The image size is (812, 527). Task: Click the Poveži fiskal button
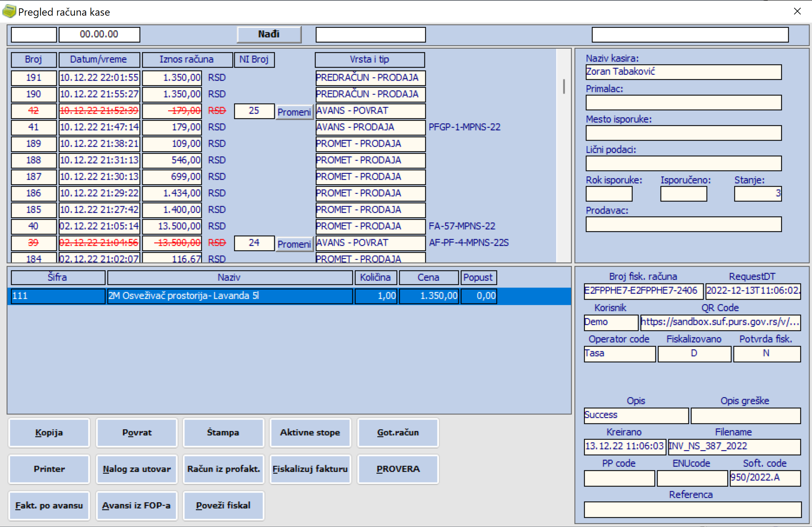[223, 505]
